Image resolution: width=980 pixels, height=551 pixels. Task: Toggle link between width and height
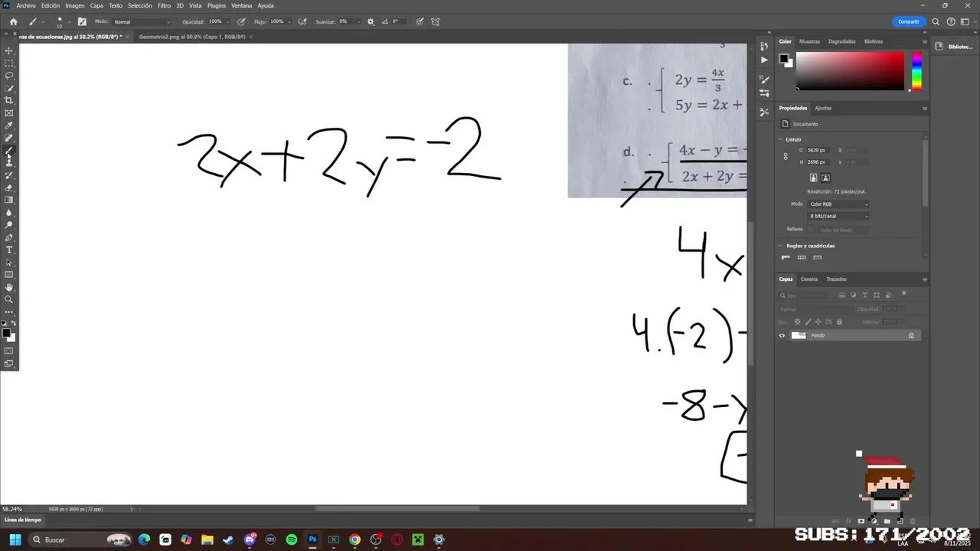[x=785, y=156]
